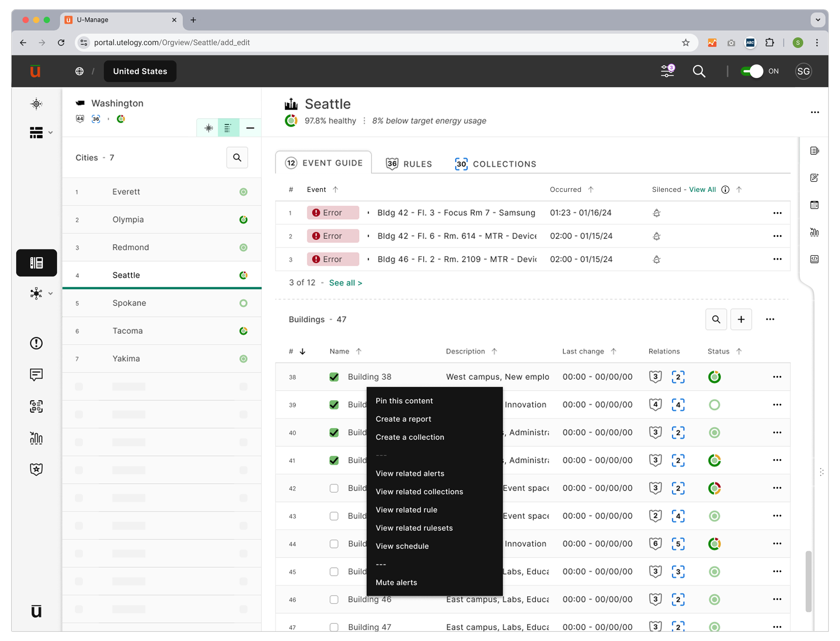Image resolution: width=840 pixels, height=641 pixels.
Task: Check the checkbox in row 42
Action: click(334, 488)
